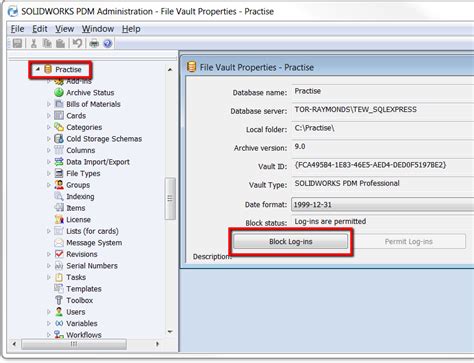
Task: Select the Archive Status green icon
Action: click(x=59, y=92)
